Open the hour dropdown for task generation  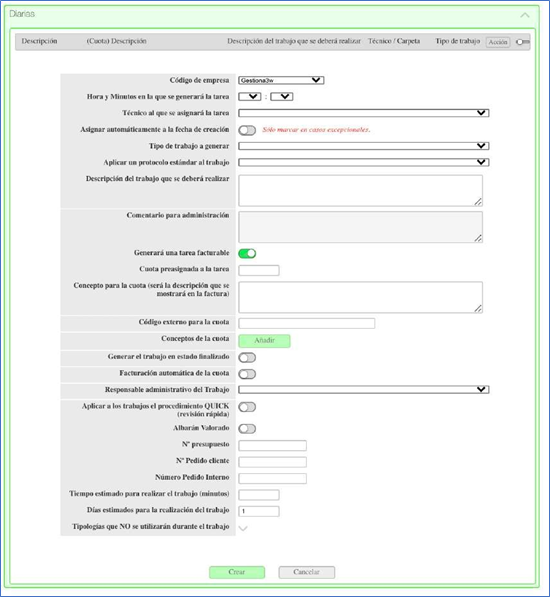click(249, 96)
